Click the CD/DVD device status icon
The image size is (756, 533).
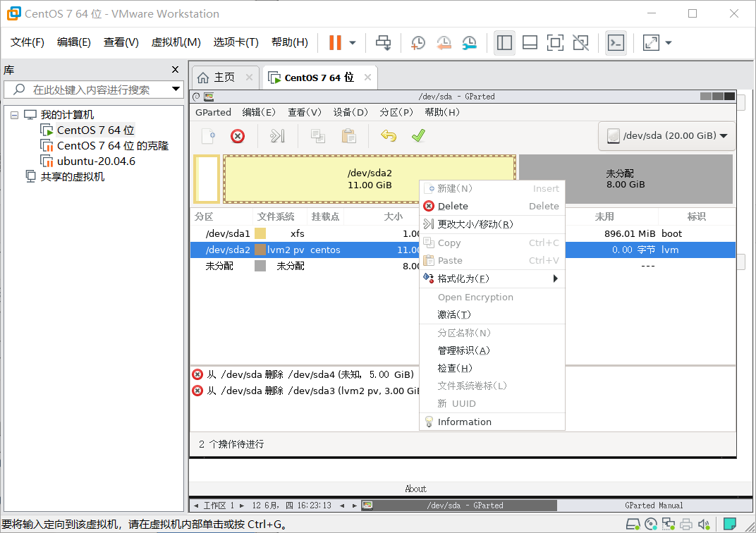651,524
